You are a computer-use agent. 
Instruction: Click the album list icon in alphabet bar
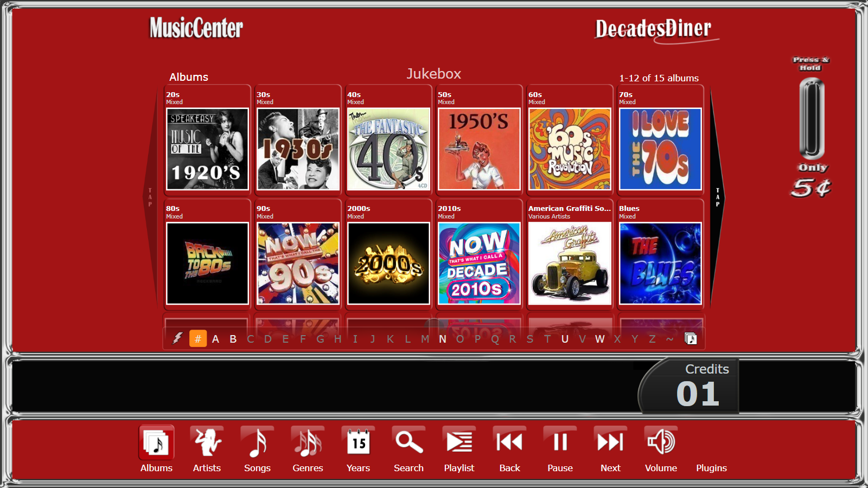pos(691,339)
